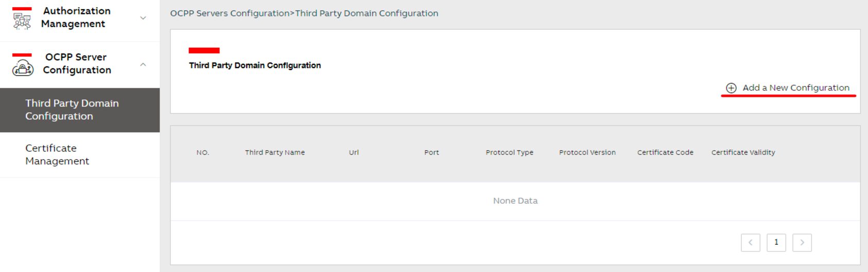This screenshot has width=868, height=272.
Task: Click the OCPP Server cloud icon
Action: coord(23,67)
